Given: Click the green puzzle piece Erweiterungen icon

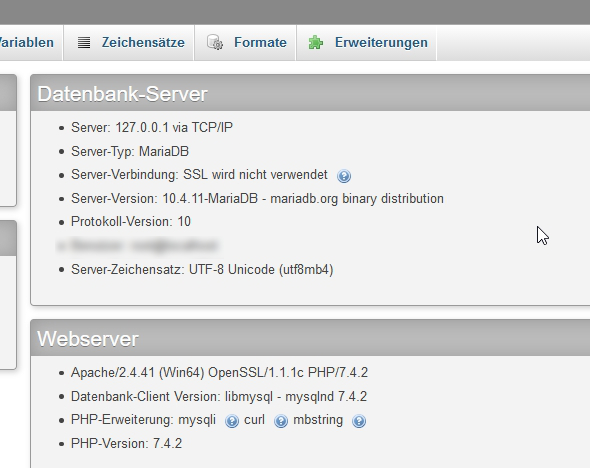Looking at the screenshot, I should pos(316,43).
